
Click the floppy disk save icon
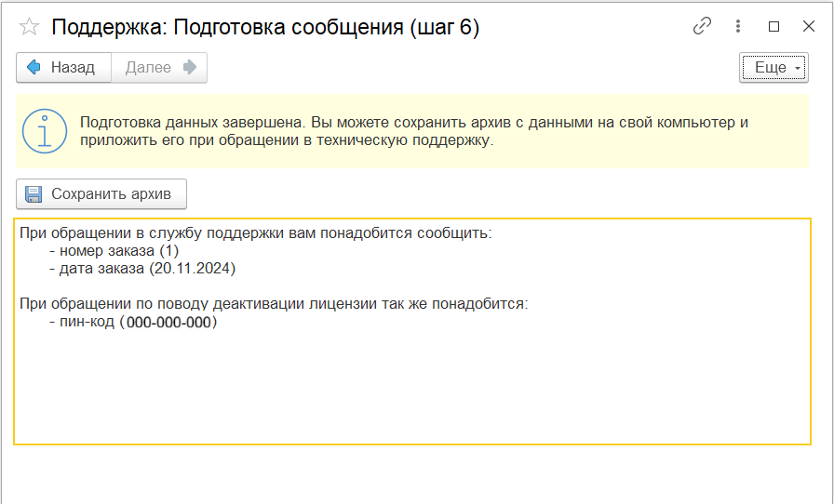34,194
